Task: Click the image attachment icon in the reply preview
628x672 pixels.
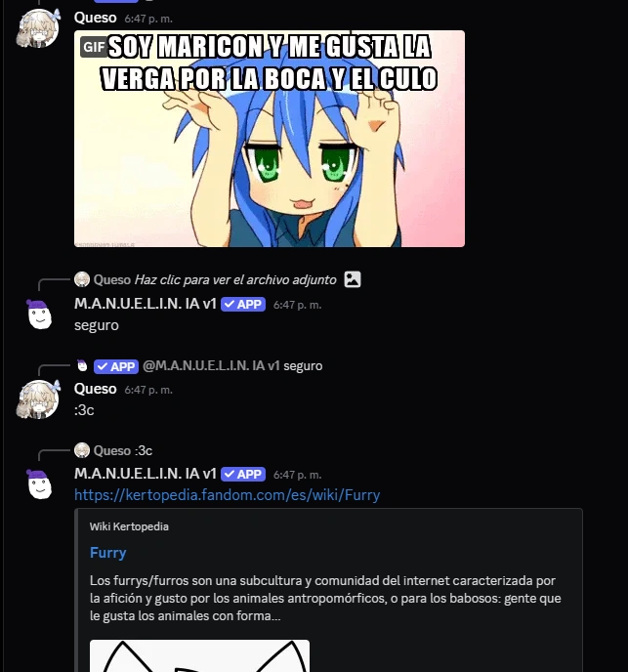Action: (353, 279)
